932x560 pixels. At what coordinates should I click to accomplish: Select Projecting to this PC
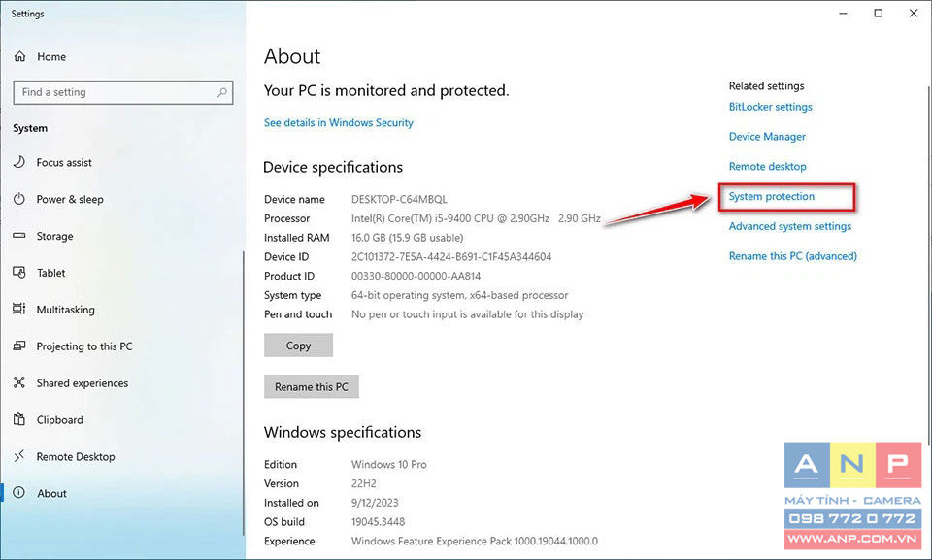[x=84, y=346]
